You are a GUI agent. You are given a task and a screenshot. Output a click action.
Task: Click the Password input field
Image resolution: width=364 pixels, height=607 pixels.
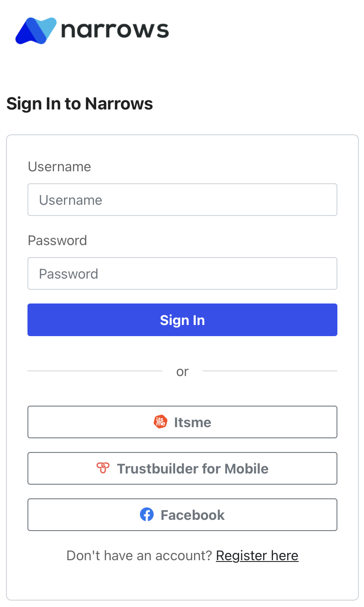(x=182, y=273)
